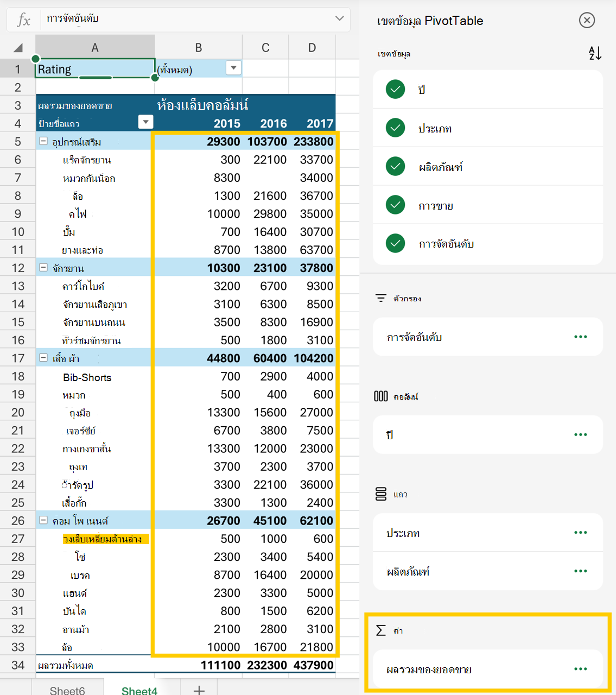Select ผลิตภัณฑ์ item in rows area
This screenshot has height=695, width=616.
487,571
